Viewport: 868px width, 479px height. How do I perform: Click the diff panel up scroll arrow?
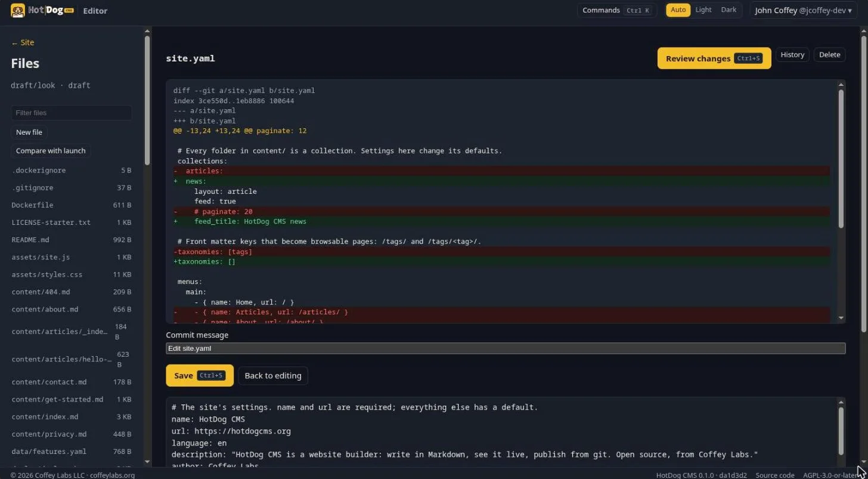coord(841,85)
